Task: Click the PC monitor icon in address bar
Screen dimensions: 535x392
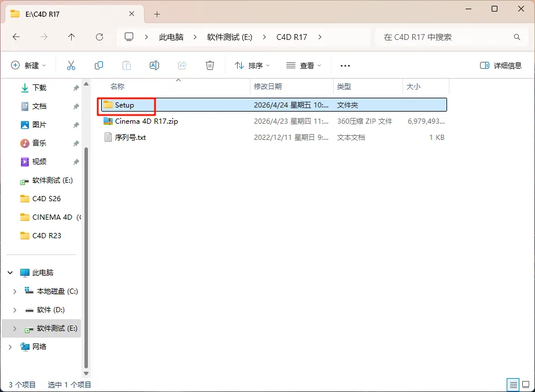Action: (128, 36)
